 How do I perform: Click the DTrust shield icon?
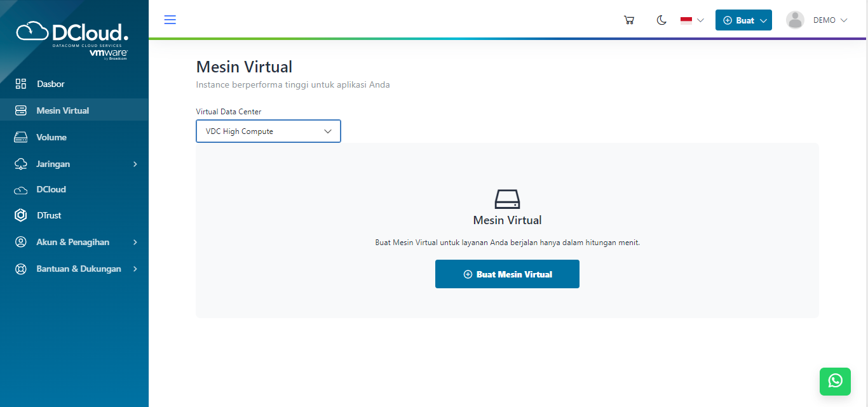click(x=20, y=215)
